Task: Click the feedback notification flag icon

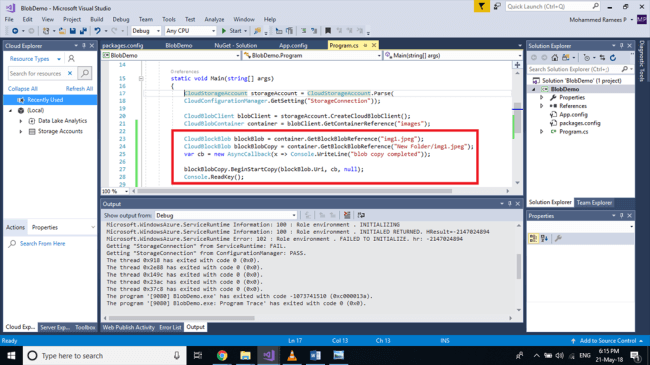Action: point(482,6)
